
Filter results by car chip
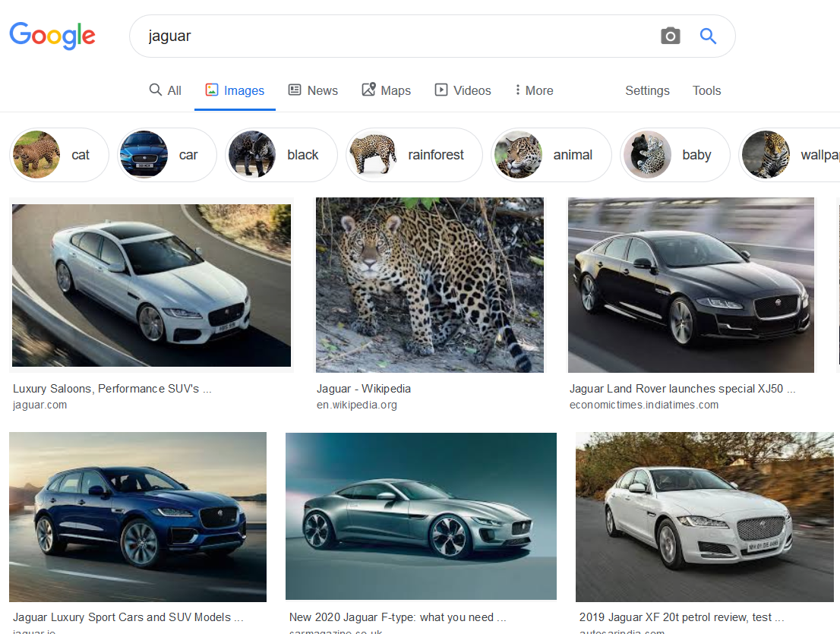[x=166, y=155]
